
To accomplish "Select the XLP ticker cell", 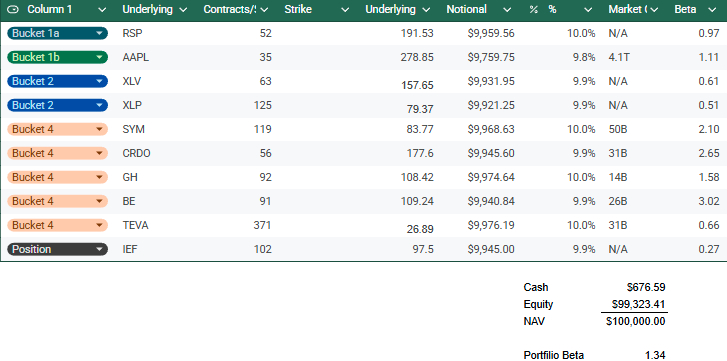I will click(132, 105).
